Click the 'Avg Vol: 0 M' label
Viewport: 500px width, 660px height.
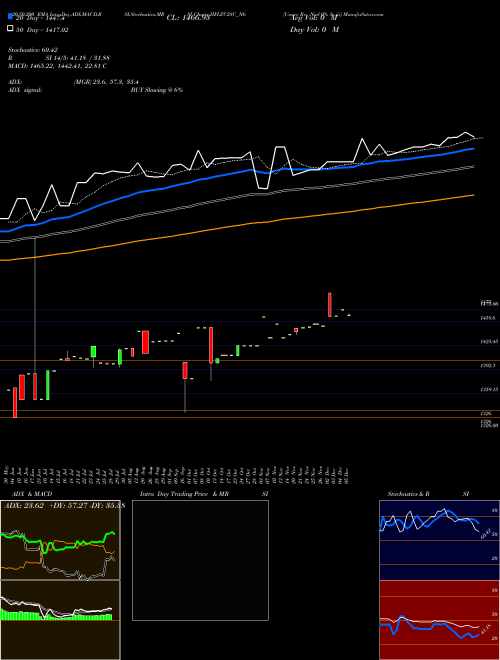pos(314,18)
